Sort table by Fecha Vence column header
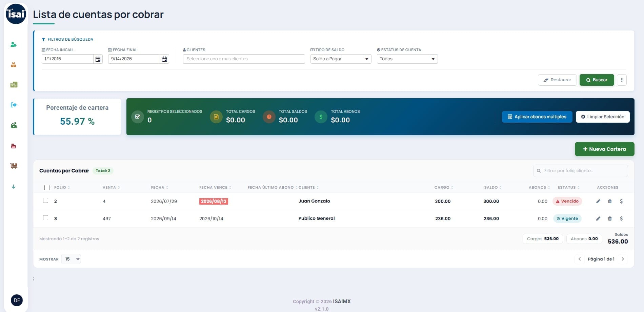644x312 pixels. [x=215, y=187]
